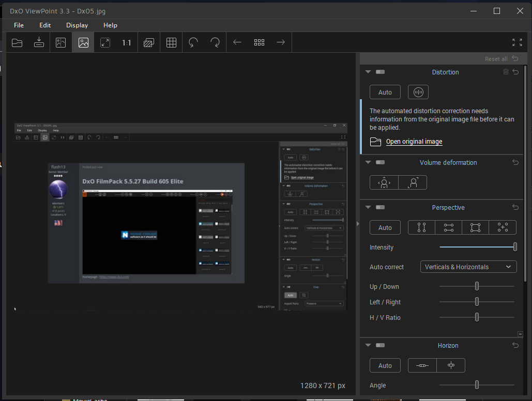The height and width of the screenshot is (401, 532).
Task: Select diagonal volume deformation tool
Action: [413, 182]
